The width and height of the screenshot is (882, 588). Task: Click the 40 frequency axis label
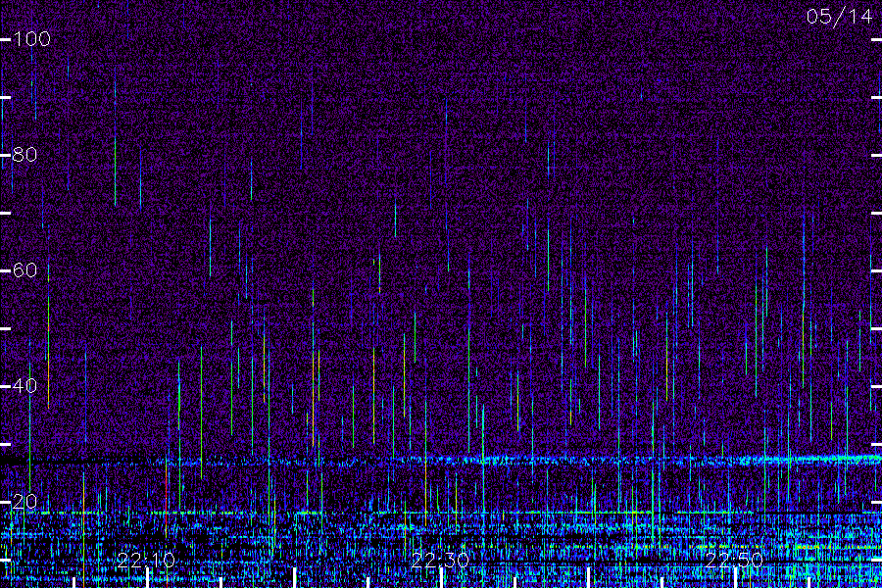click(24, 386)
